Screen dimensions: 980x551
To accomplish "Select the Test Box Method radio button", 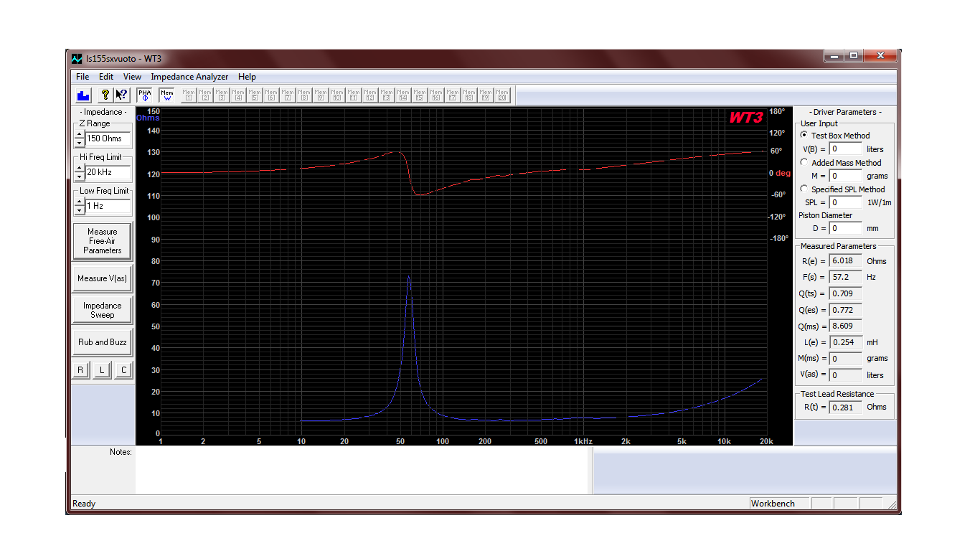I will point(804,135).
